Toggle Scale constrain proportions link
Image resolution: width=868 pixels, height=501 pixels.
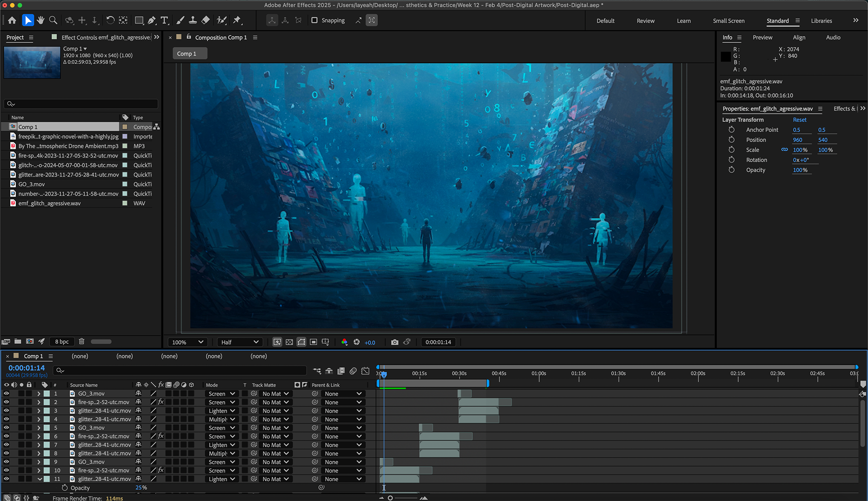click(784, 150)
